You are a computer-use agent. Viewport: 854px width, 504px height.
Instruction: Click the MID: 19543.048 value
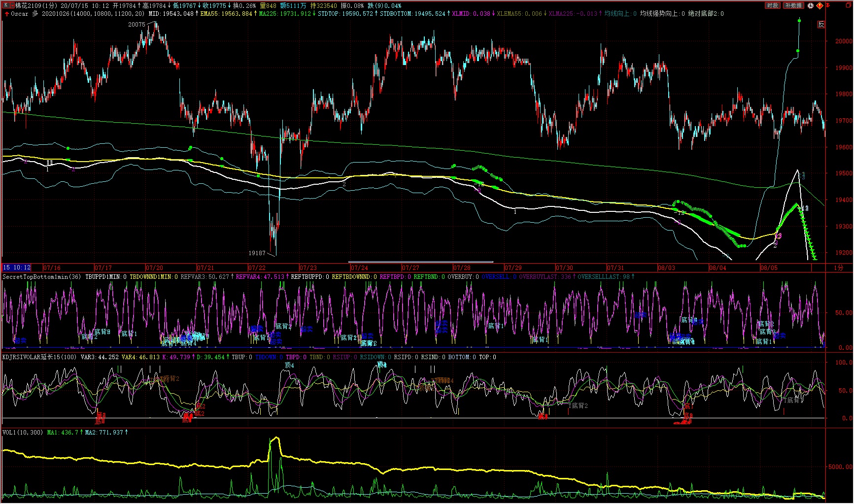[x=171, y=14]
